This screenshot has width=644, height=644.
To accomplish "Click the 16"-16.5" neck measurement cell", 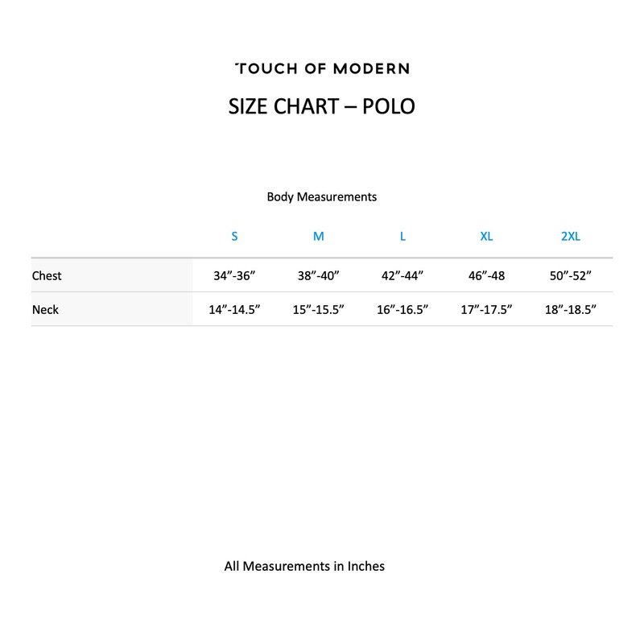I will click(x=402, y=309).
